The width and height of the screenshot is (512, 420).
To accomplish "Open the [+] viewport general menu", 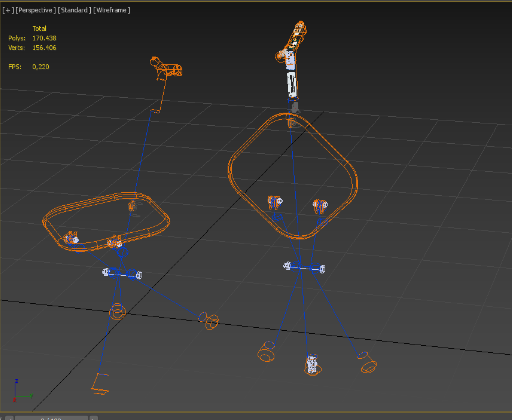I will point(8,10).
